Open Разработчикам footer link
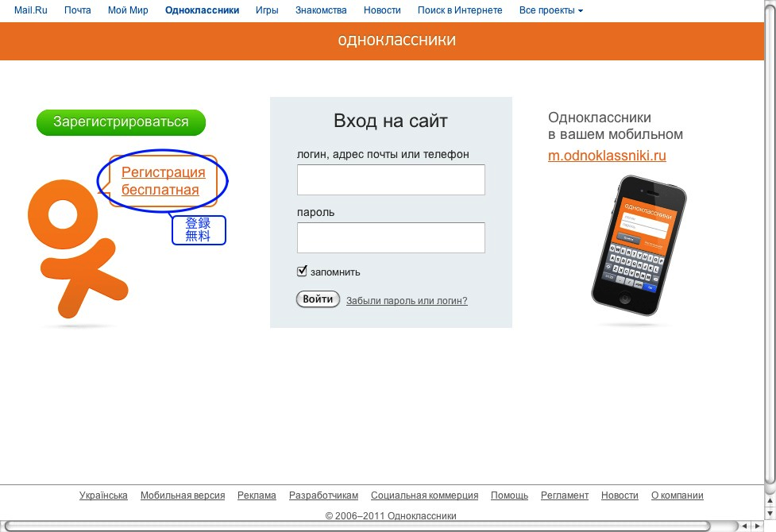The image size is (776, 532). pos(323,495)
